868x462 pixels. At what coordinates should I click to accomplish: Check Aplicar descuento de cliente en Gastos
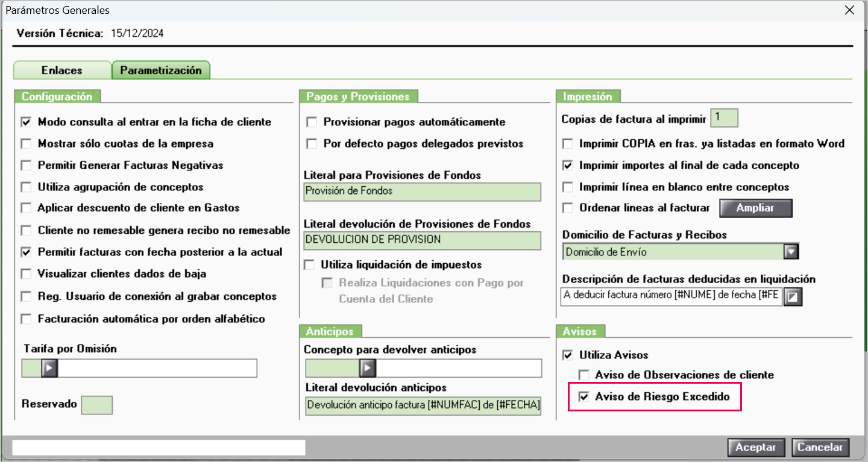coord(26,208)
